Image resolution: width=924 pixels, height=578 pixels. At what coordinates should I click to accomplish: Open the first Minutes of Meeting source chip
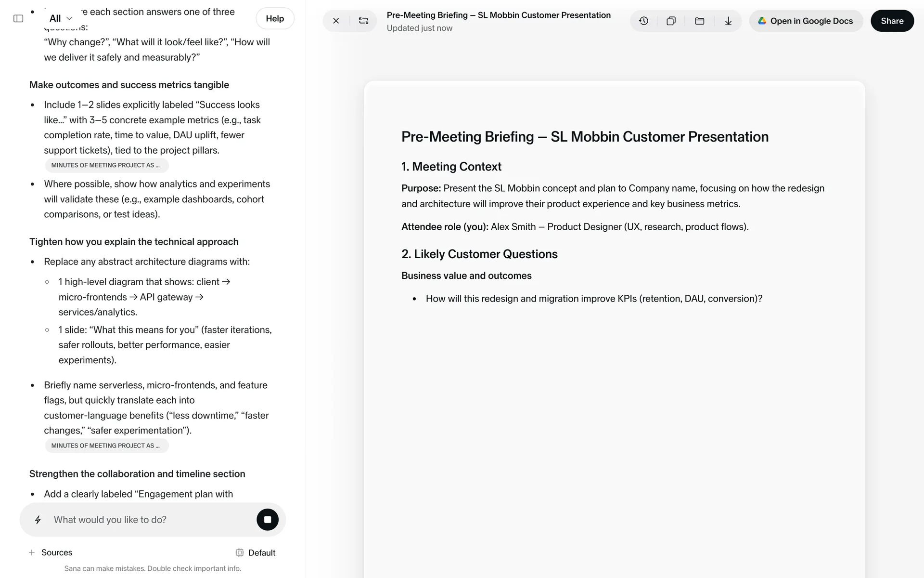[x=106, y=165]
